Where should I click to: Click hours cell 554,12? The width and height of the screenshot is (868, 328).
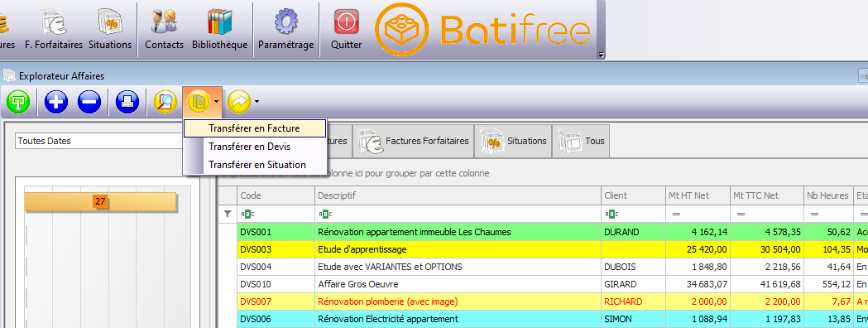click(x=828, y=284)
